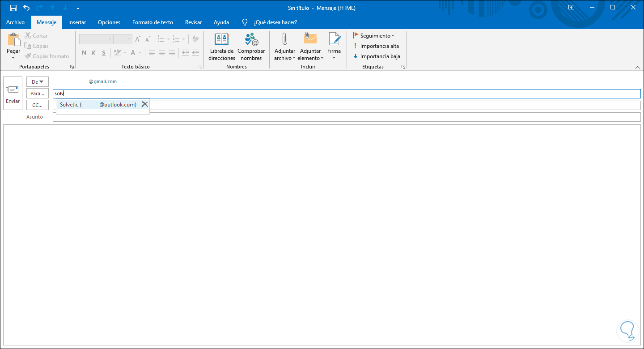Viewport: 644px width, 349px height.
Task: Click Adjuntar elemento icon
Action: (x=310, y=39)
